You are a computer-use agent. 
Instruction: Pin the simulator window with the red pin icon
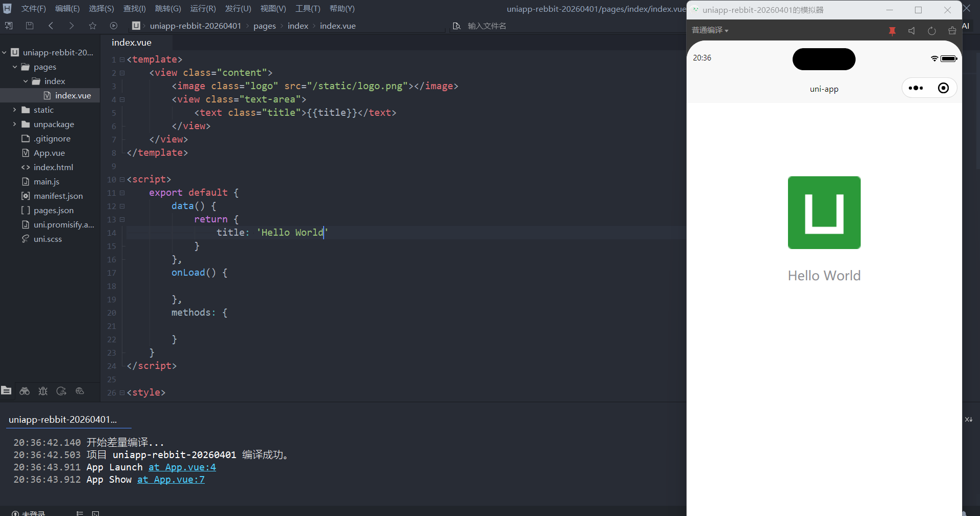892,31
